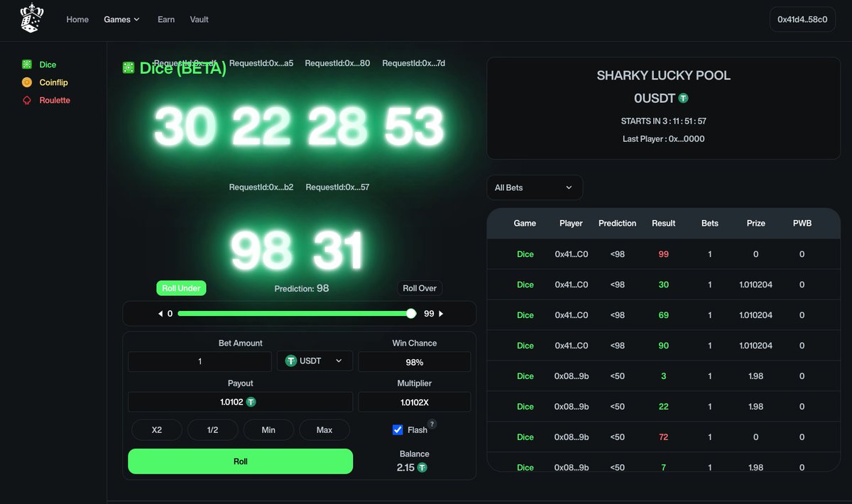Screen dimensions: 852x504
Task: Click the Tether icon next to Balance
Action: pyautogui.click(x=422, y=468)
